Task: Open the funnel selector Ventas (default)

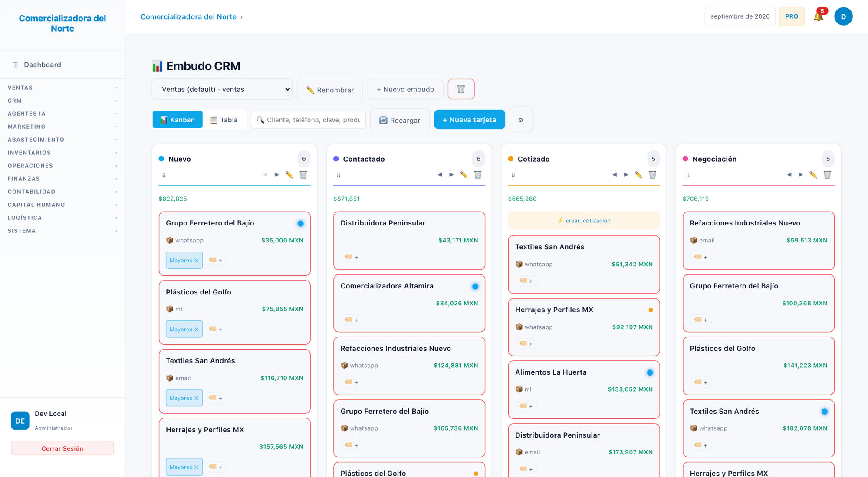Action: (222, 89)
